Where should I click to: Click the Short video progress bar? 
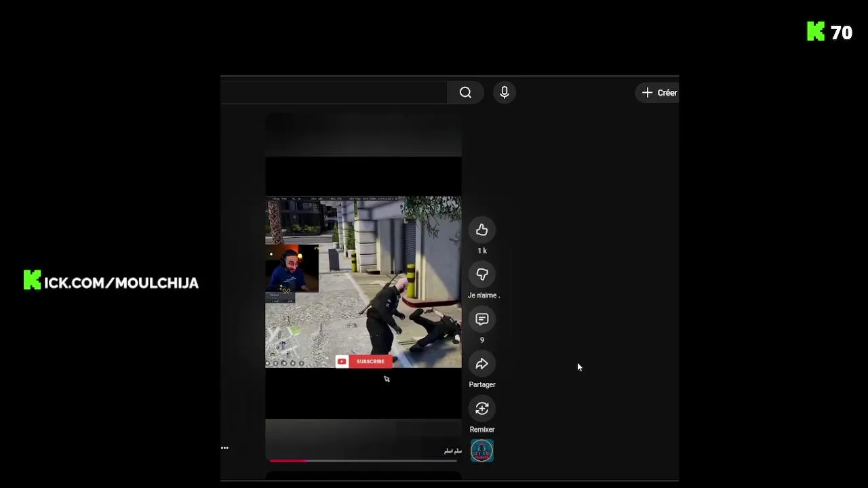pyautogui.click(x=363, y=461)
